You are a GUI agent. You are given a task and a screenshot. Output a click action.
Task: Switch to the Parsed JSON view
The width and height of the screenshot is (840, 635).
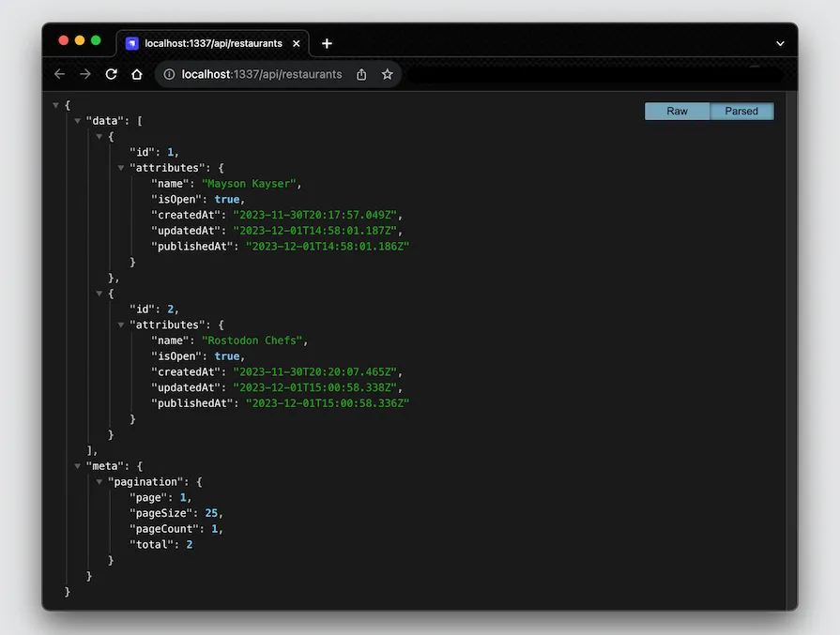click(x=741, y=111)
